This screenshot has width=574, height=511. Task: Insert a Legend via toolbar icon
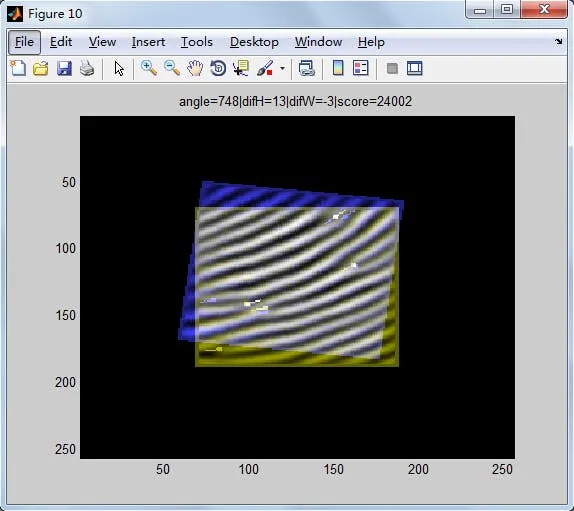pyautogui.click(x=361, y=68)
